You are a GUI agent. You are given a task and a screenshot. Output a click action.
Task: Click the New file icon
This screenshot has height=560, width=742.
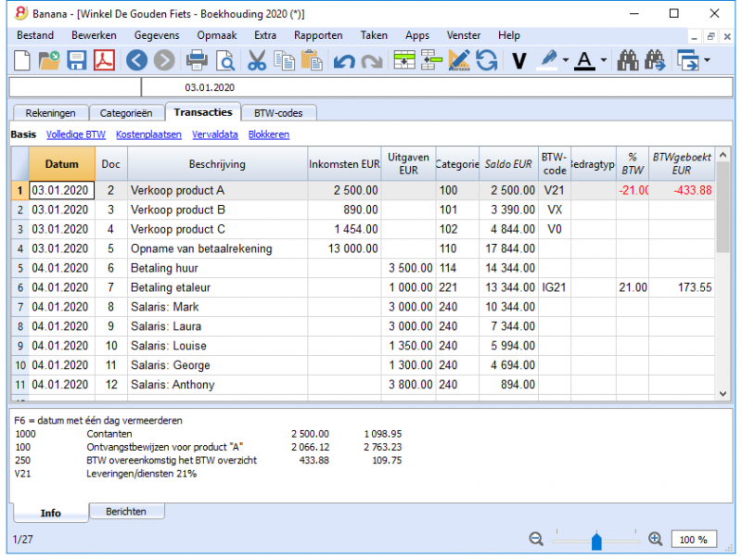click(x=21, y=60)
